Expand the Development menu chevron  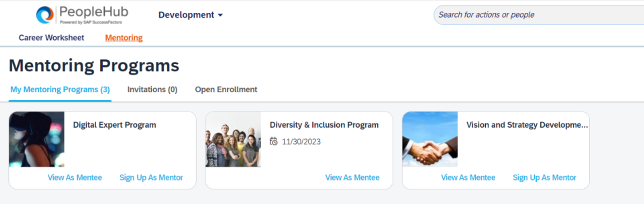coord(220,15)
